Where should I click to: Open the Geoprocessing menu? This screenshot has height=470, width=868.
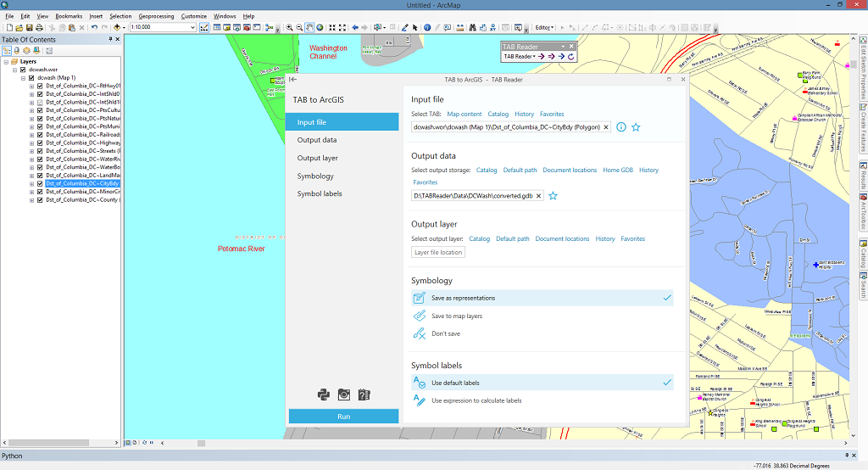(156, 16)
